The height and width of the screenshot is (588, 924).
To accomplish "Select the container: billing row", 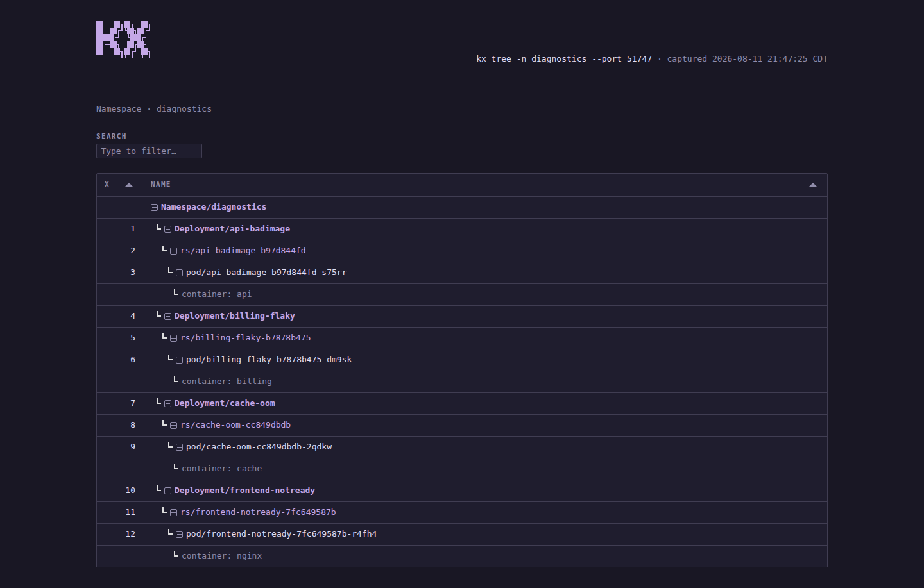I will point(462,382).
